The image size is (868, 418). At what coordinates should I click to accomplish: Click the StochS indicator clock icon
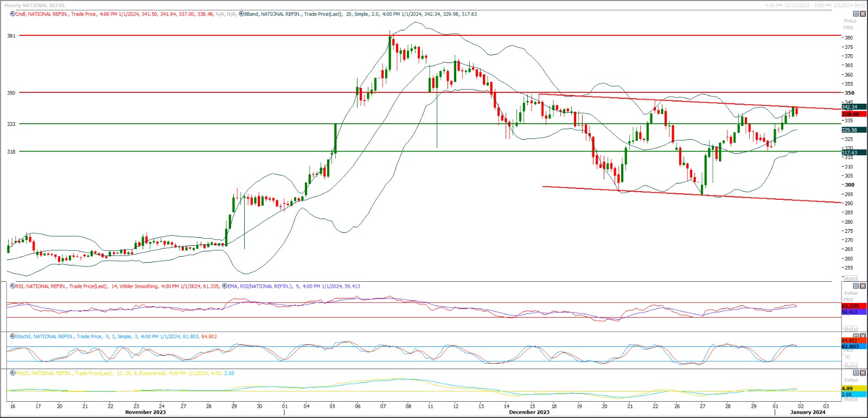pyautogui.click(x=12, y=337)
